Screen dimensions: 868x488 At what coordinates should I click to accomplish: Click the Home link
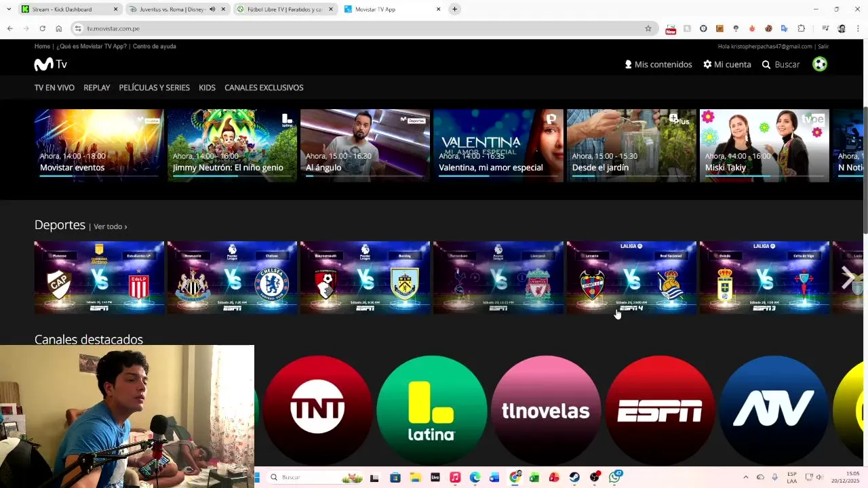pos(42,46)
